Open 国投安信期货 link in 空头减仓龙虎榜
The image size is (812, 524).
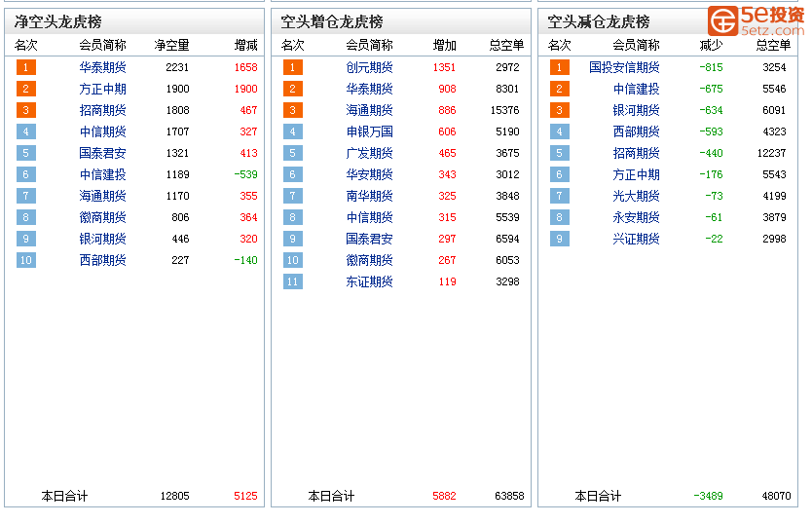624,67
